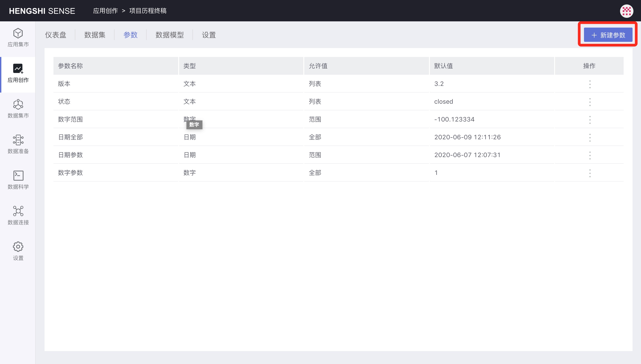The image size is (641, 364).
Task: Open actions menu for 数字范围 row
Action: (590, 119)
